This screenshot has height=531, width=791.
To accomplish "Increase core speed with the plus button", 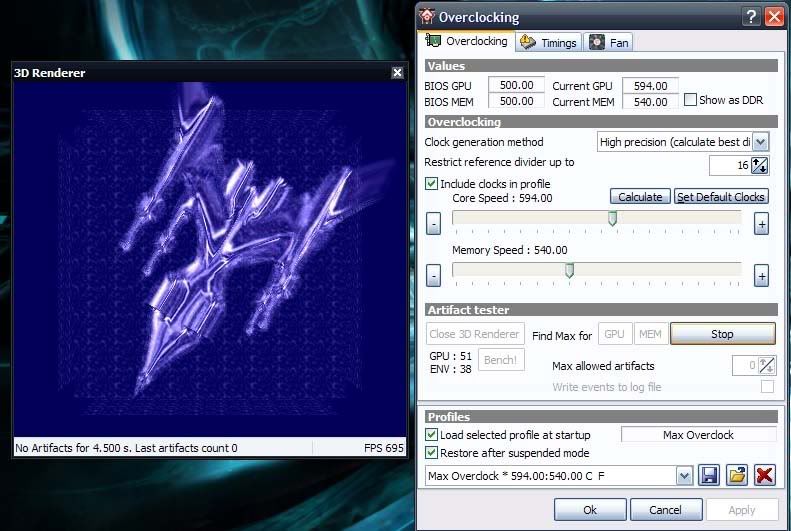I will pyautogui.click(x=761, y=224).
